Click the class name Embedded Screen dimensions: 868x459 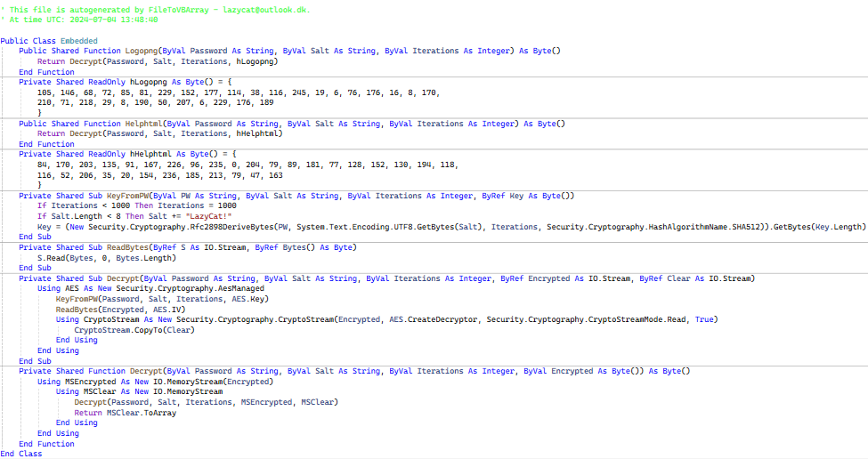(79, 41)
